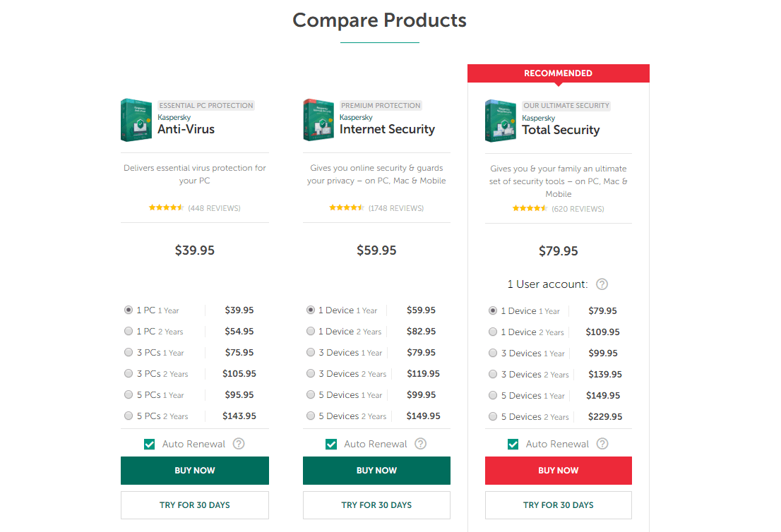Open the Kaspersky Internet Security product box image
Image resolution: width=781 pixels, height=532 pixels.
tap(318, 120)
